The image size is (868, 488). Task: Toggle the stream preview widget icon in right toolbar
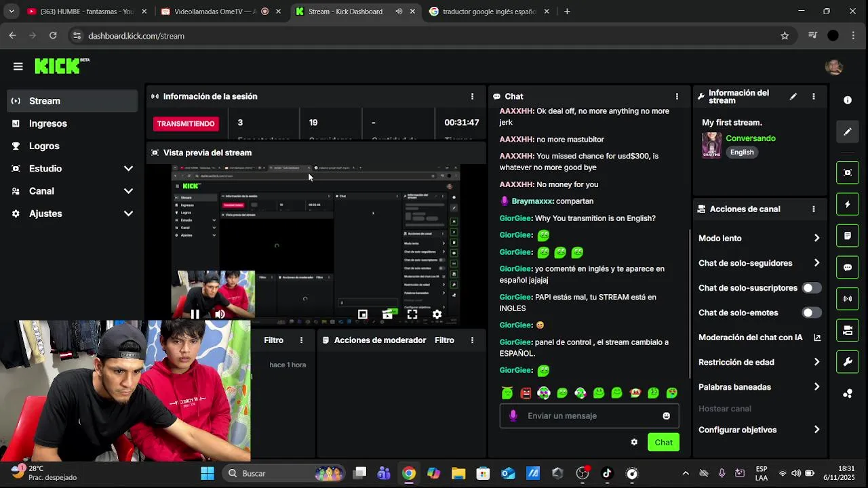[848, 173]
